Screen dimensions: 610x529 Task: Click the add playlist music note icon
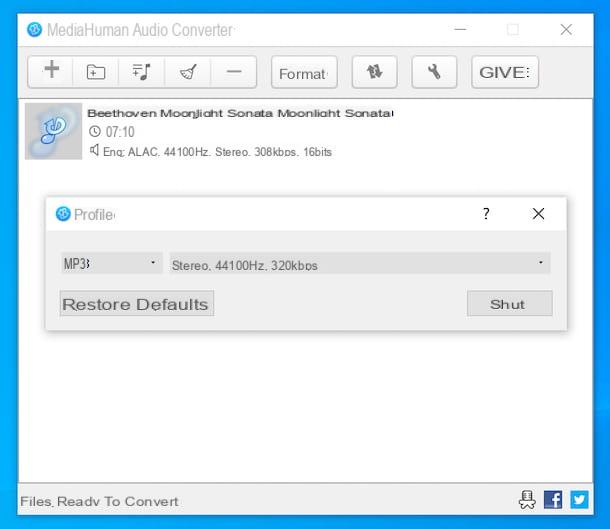(141, 72)
